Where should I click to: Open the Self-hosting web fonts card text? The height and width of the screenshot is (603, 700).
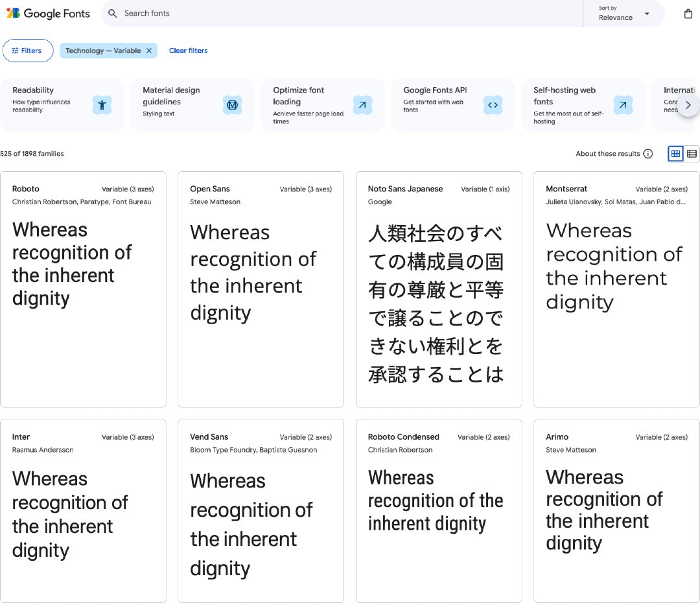[x=568, y=105]
